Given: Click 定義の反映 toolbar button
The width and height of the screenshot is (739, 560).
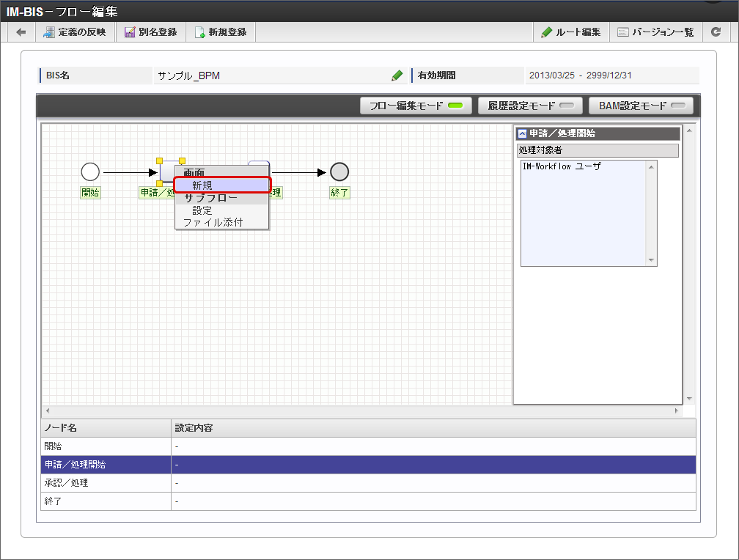Looking at the screenshot, I should click(x=75, y=32).
